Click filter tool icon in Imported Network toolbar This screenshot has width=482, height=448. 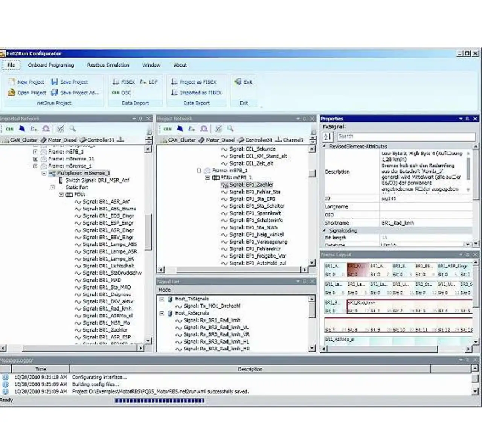click(x=60, y=129)
